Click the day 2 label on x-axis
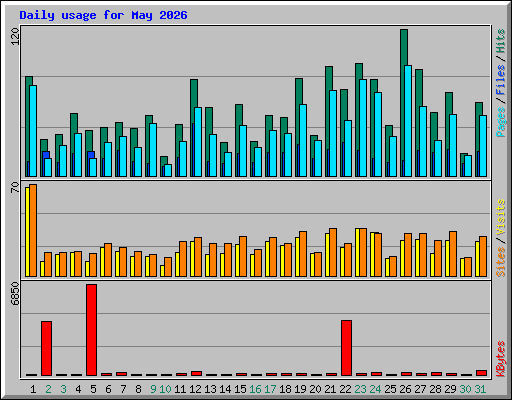 coord(48,389)
